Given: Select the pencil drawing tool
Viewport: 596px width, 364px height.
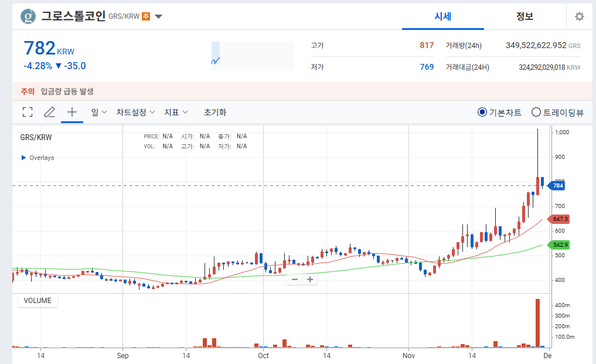Looking at the screenshot, I should click(49, 112).
